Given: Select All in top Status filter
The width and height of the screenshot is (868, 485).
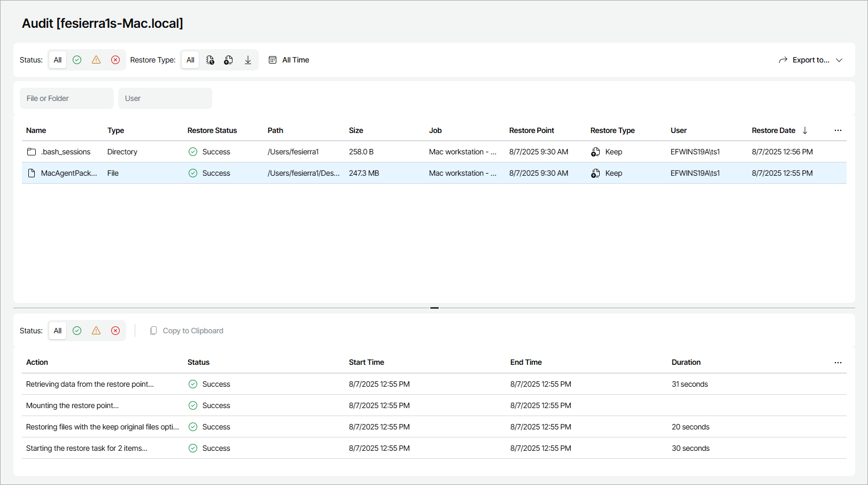Looking at the screenshot, I should (x=58, y=60).
